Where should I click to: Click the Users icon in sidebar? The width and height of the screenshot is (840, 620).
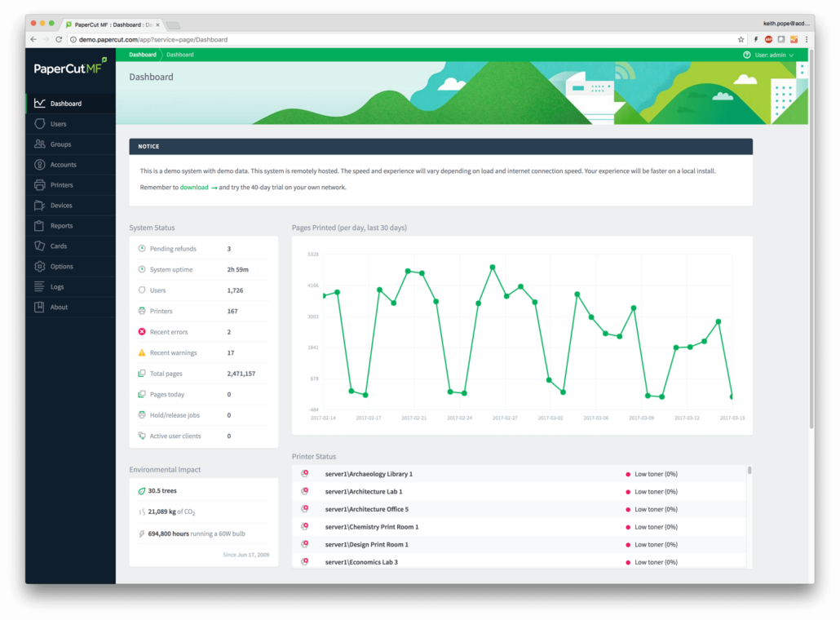(x=39, y=124)
